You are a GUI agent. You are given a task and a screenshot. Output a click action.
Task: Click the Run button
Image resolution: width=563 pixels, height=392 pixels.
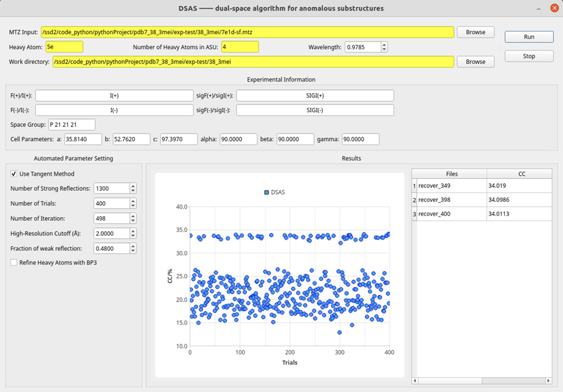[529, 37]
